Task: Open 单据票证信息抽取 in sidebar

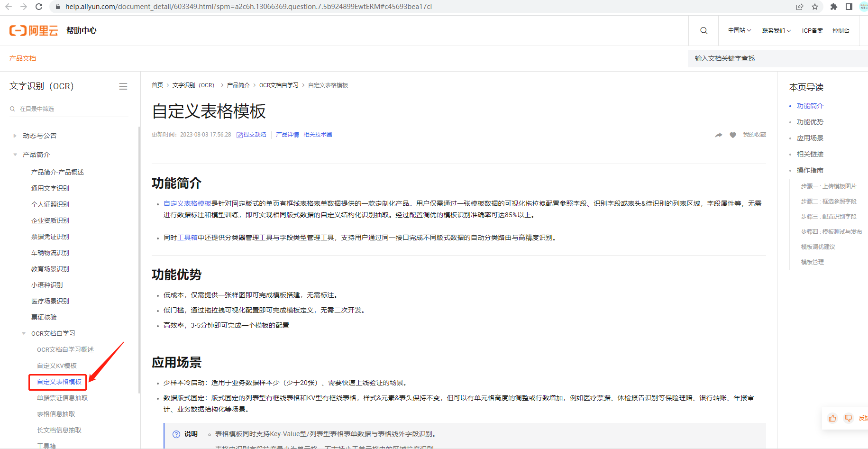Action: [x=62, y=398]
